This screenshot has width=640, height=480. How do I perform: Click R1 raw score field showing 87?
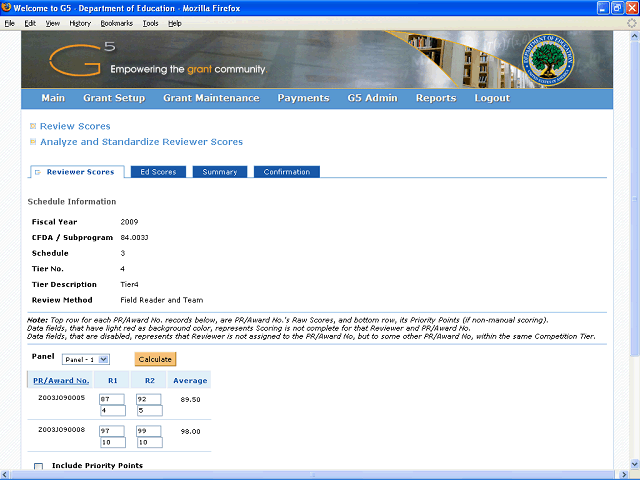[x=112, y=399]
